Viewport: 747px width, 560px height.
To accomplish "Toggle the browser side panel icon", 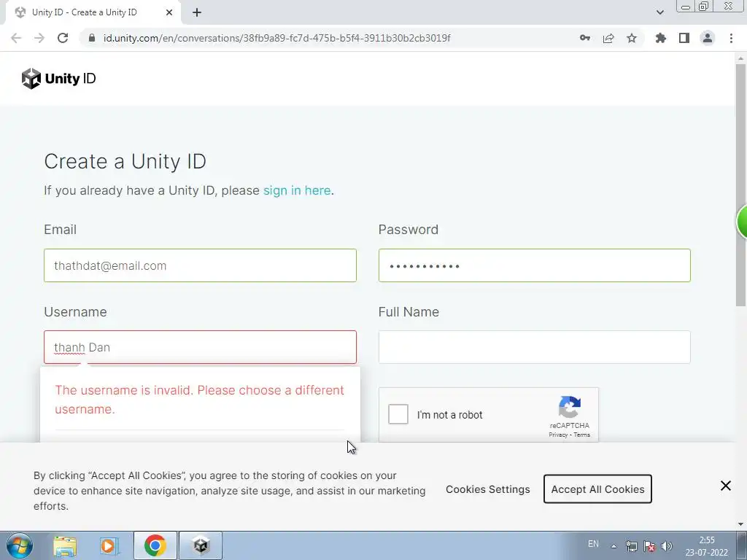I will (x=684, y=38).
